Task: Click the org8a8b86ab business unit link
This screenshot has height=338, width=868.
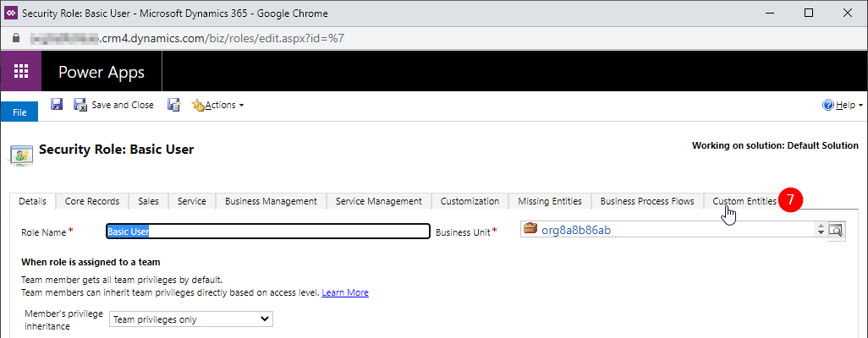Action: click(575, 230)
